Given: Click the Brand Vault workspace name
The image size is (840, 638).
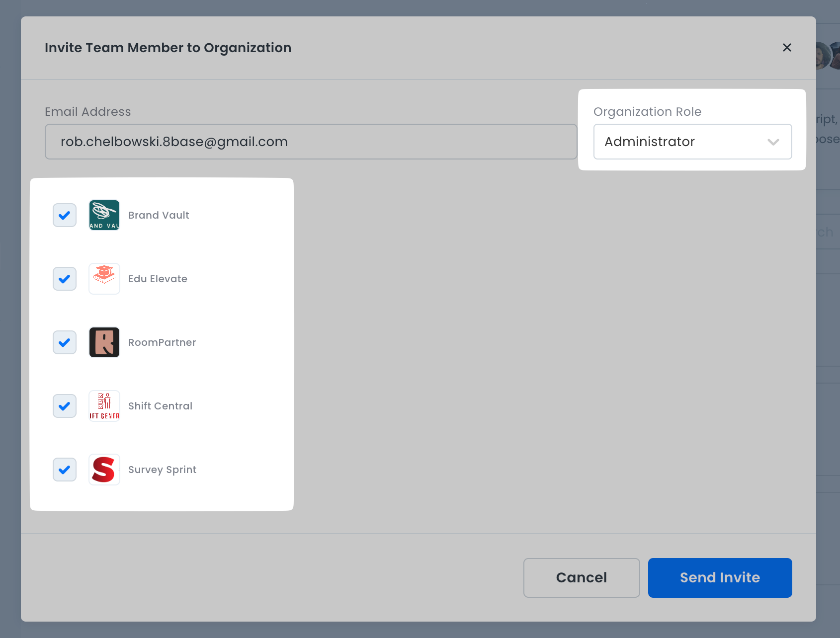Looking at the screenshot, I should (x=159, y=215).
